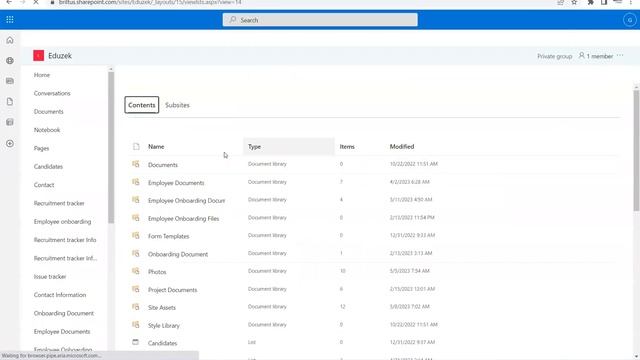Open the My files page icon
This screenshot has height=360, width=640.
tap(10, 102)
